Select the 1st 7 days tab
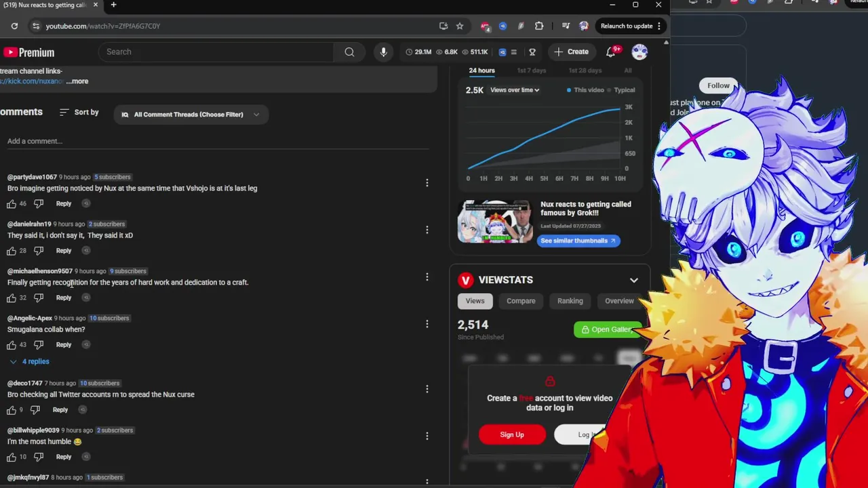The width and height of the screenshot is (868, 488). pyautogui.click(x=531, y=70)
